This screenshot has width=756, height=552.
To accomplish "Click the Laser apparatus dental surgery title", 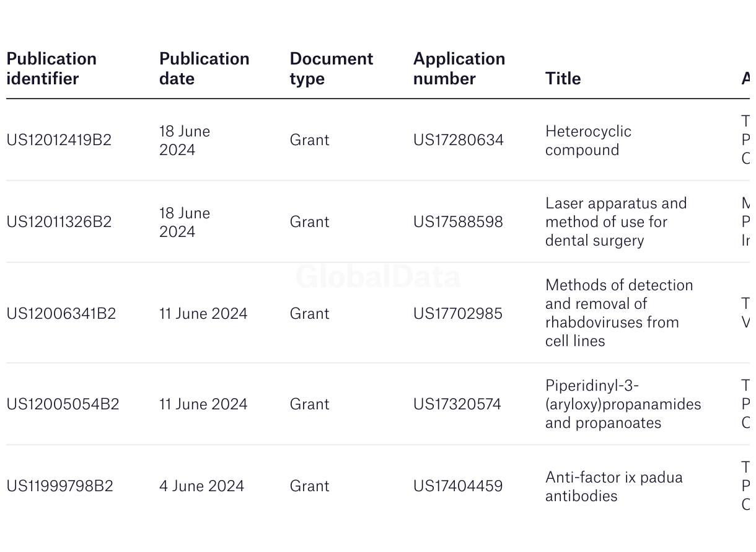I will (x=616, y=222).
